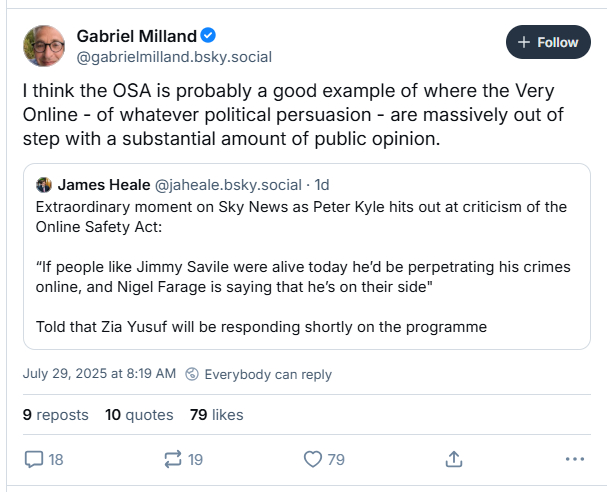This screenshot has width=607, height=492.
Task: Click the share upload icon
Action: pyautogui.click(x=453, y=459)
